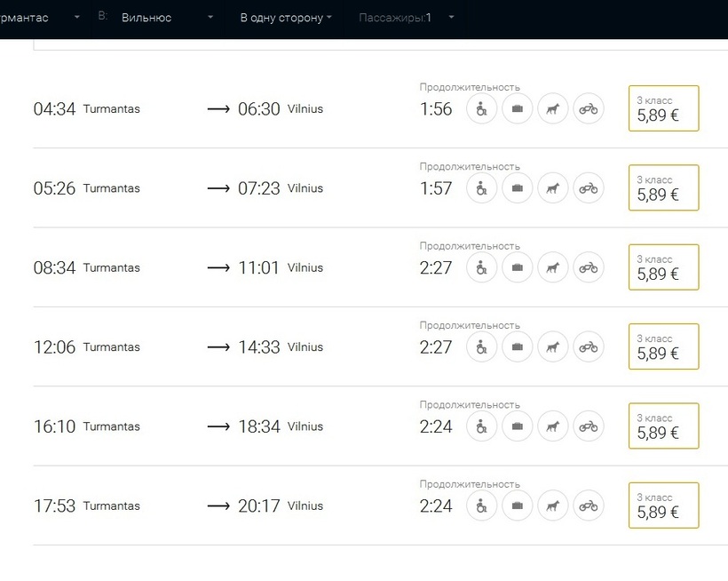Choose 3 класс fare for 17:53 train
This screenshot has width=728, height=581.
tap(663, 505)
